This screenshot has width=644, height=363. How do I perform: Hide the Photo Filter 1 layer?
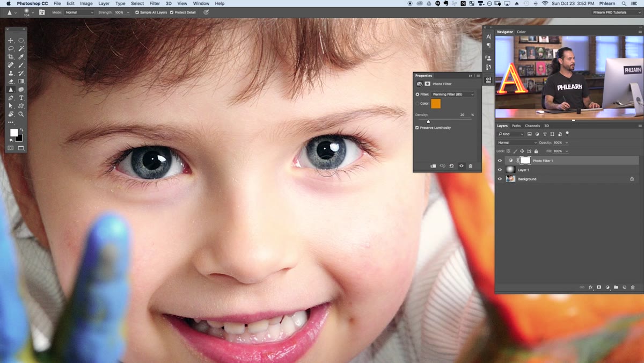tap(500, 161)
